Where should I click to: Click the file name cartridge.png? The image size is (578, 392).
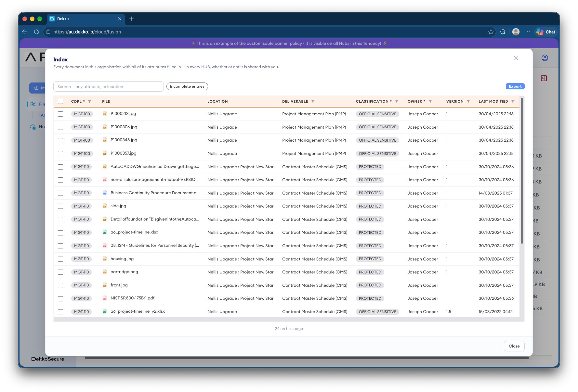point(124,272)
